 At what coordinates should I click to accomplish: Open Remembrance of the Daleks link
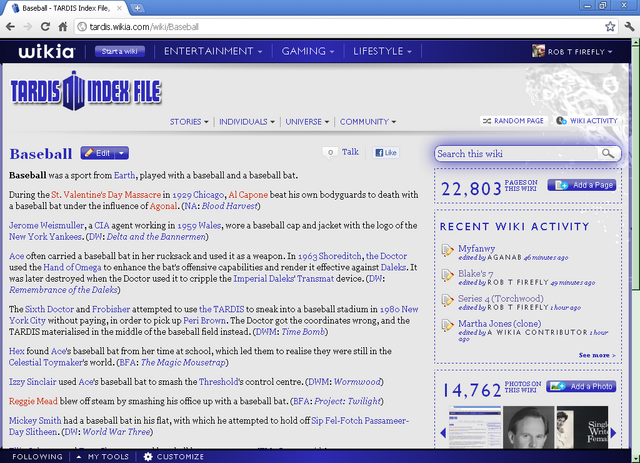[63, 290]
